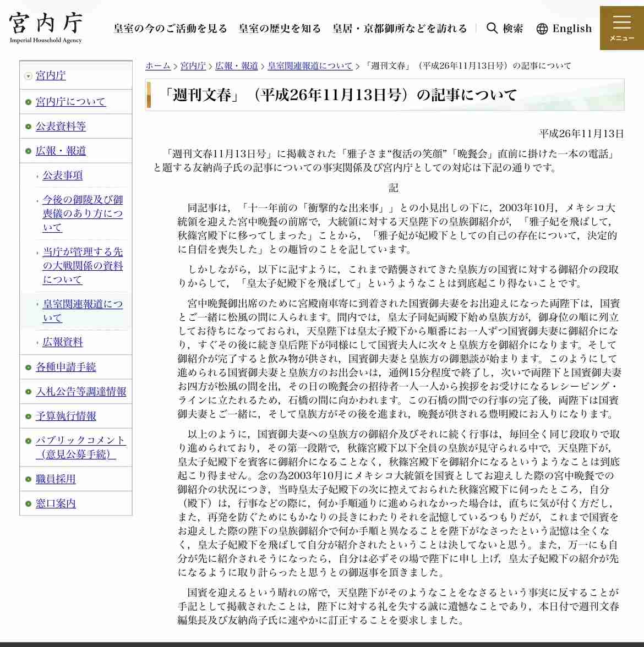Viewport: 644px width, 647px height.
Task: Open the hamburger メニュー button
Action: click(622, 28)
